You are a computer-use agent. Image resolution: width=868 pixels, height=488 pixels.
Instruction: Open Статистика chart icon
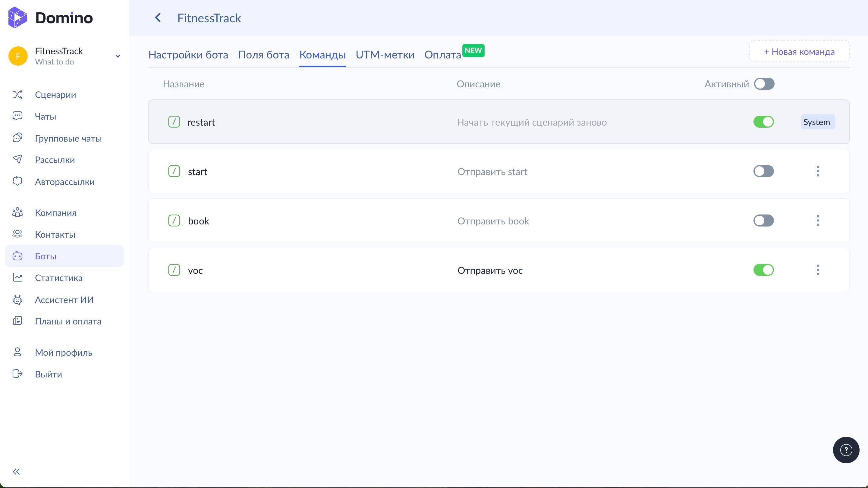coord(17,277)
